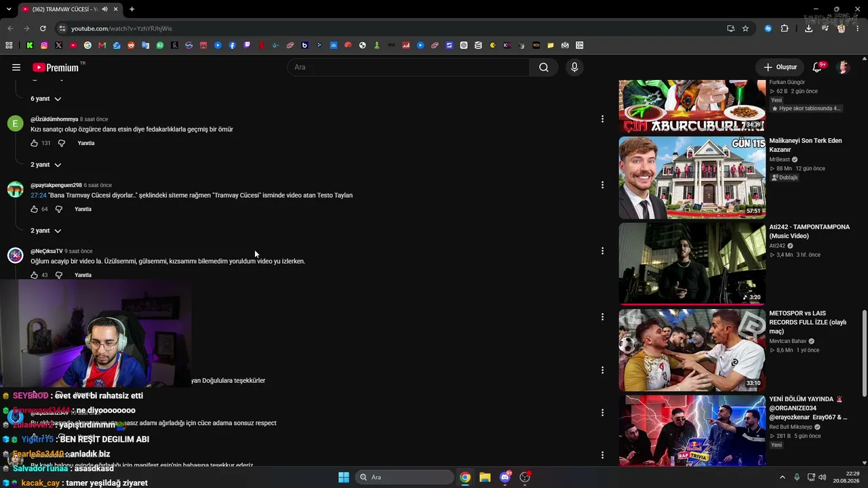Jump to timestamp 27:24 in comment
868x488 pixels.
39,195
